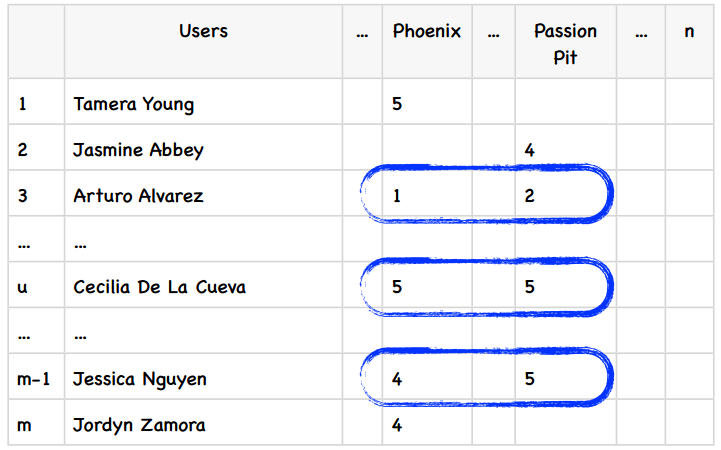Viewport: 721px width, 450px height.
Task: Select the Phoenix column header
Action: (427, 31)
